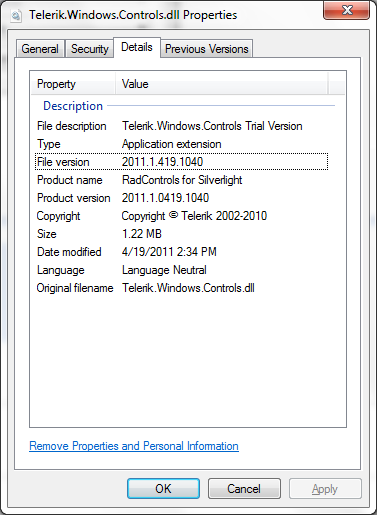Viewport: 377px width, 515px height.
Task: Select the Product version row
Action: pos(182,198)
